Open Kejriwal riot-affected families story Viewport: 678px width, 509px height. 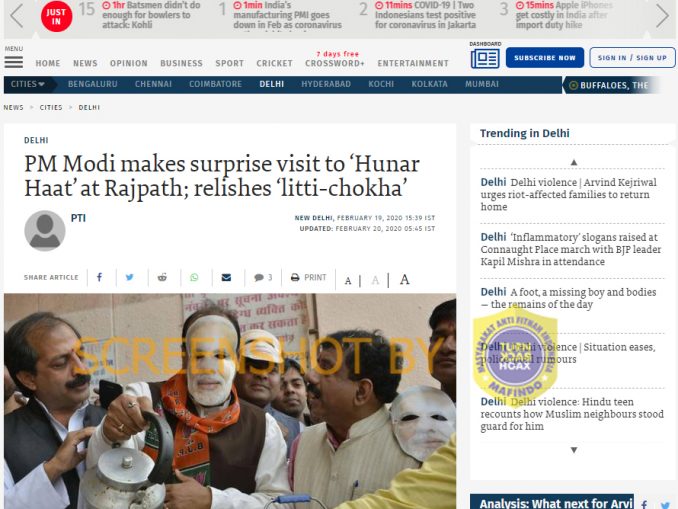[x=569, y=195]
